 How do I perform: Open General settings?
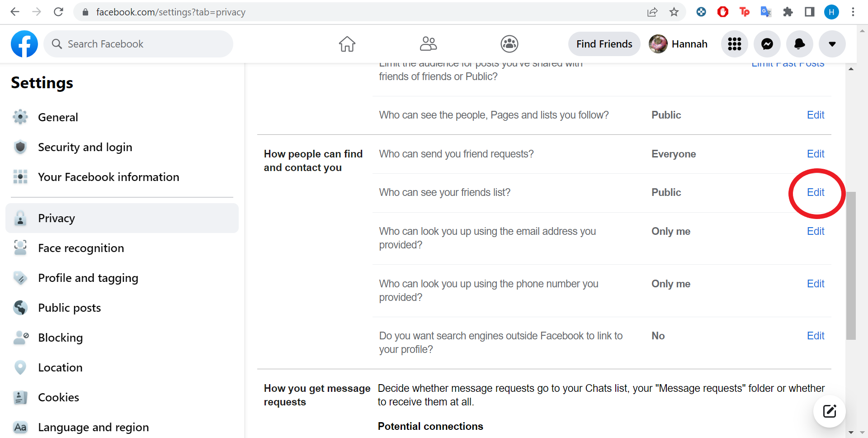122,117
